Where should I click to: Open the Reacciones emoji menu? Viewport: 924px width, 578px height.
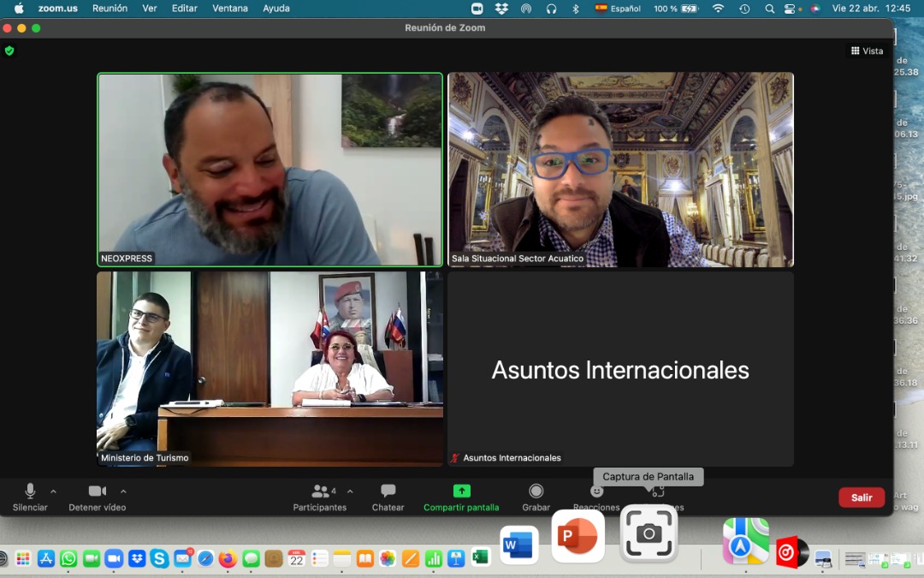pos(596,497)
